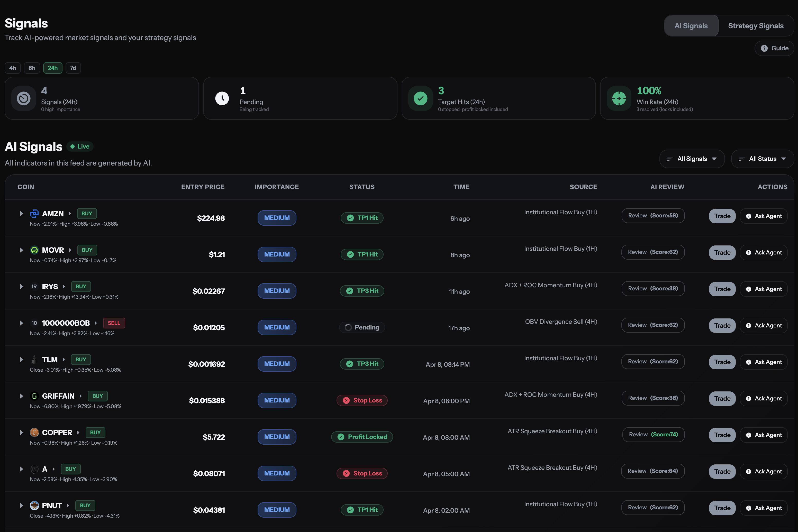Screen dimensions: 798x532
Task: Click the signals target icon on the Signals card
Action: pyautogui.click(x=23, y=98)
